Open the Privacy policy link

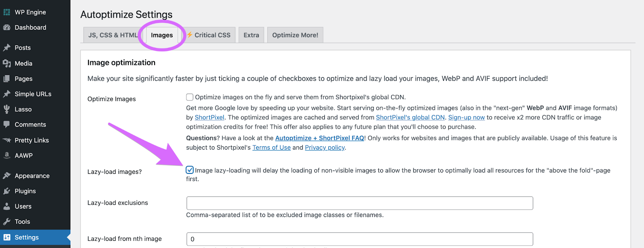(325, 148)
